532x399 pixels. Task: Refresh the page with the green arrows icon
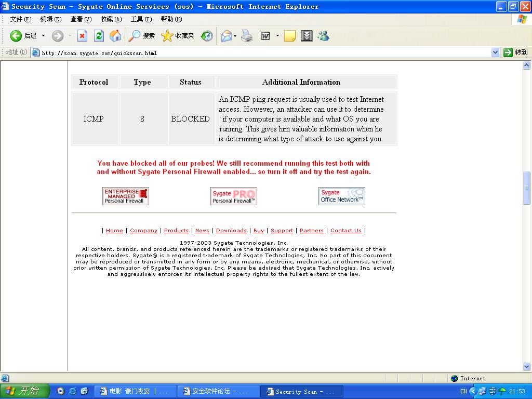coord(99,36)
